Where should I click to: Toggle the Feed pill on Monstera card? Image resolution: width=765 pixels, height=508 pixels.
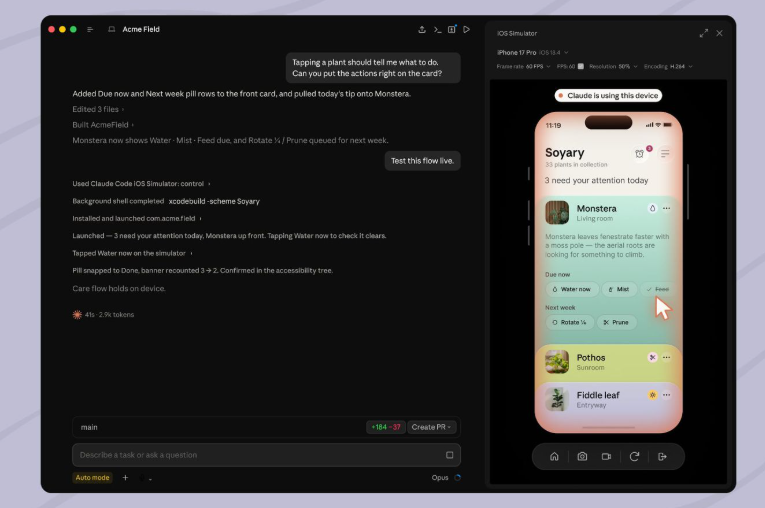click(x=657, y=289)
